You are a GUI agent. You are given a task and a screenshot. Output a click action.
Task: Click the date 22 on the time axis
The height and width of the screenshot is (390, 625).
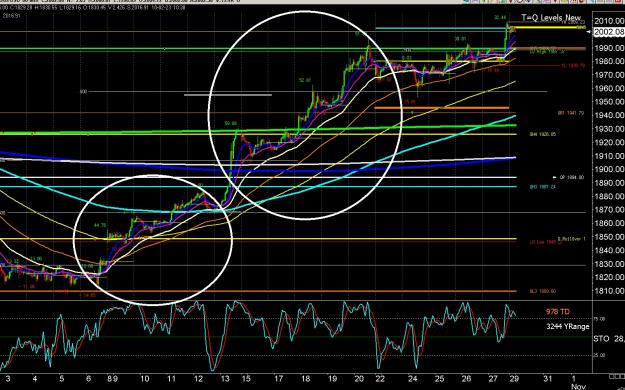[380, 379]
